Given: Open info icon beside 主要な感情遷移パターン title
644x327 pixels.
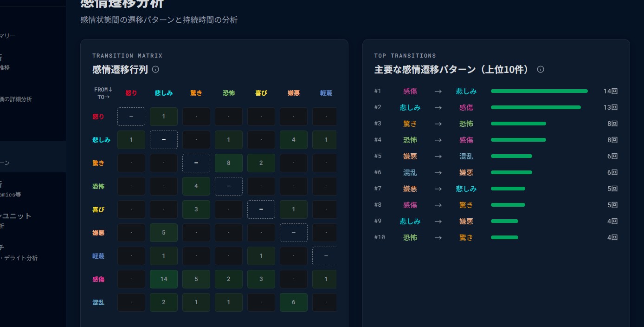Looking at the screenshot, I should click(x=541, y=69).
